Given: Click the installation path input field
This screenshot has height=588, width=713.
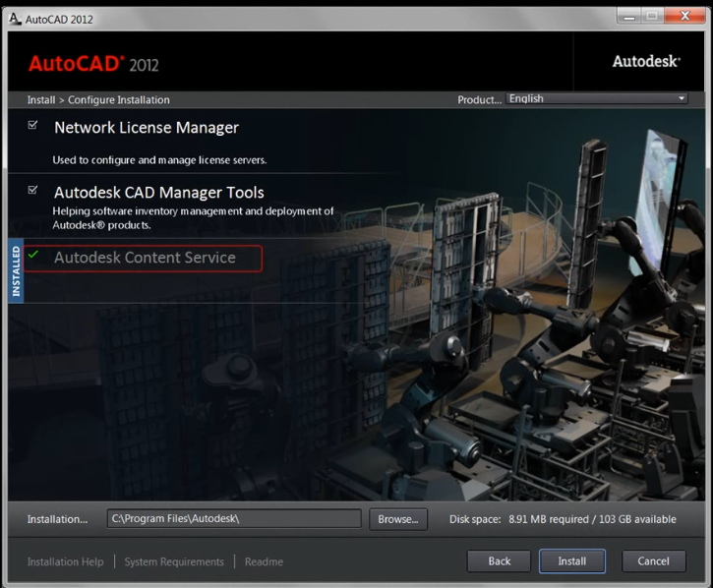Looking at the screenshot, I should (234, 519).
